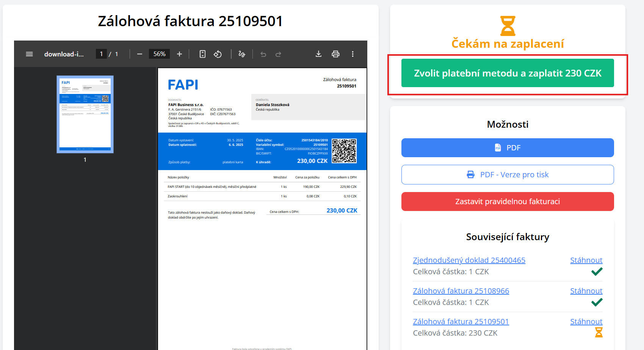Click the FAPI logo on the invoice
Image resolution: width=644 pixels, height=350 pixels.
point(183,84)
